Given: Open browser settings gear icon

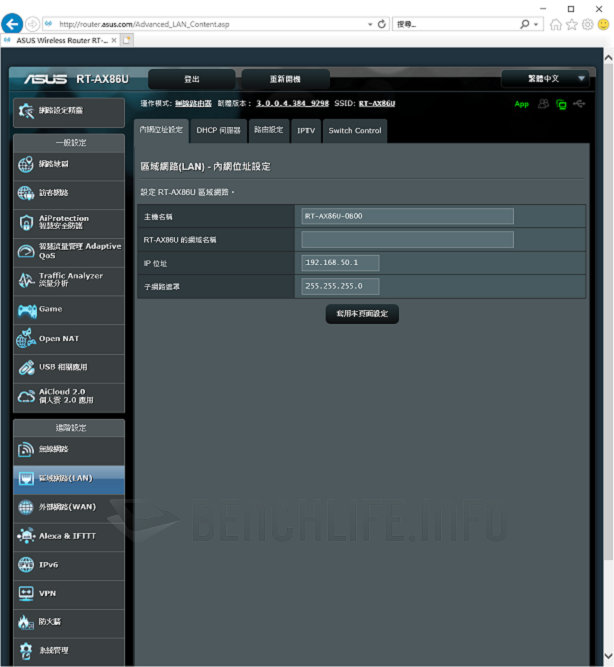Looking at the screenshot, I should tap(587, 25).
